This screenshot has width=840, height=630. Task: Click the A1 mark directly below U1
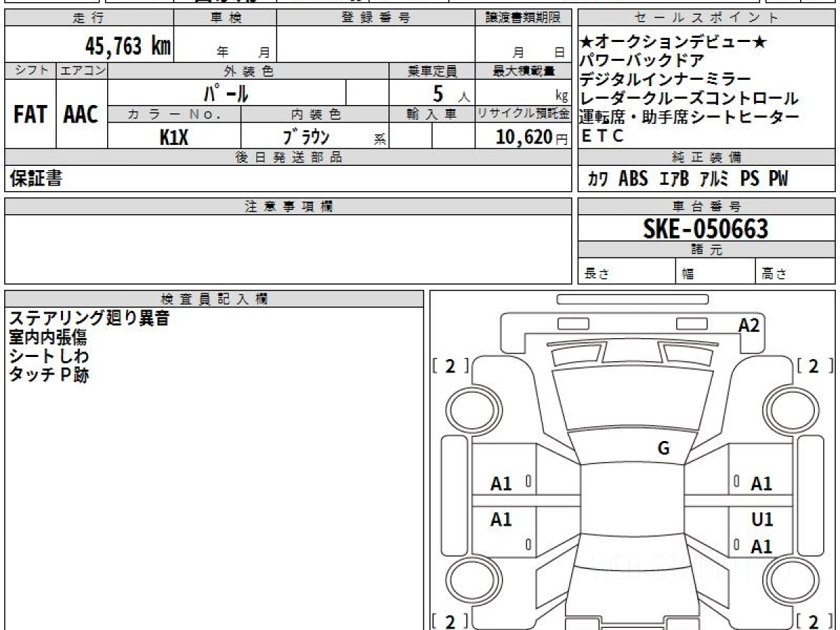click(x=762, y=547)
